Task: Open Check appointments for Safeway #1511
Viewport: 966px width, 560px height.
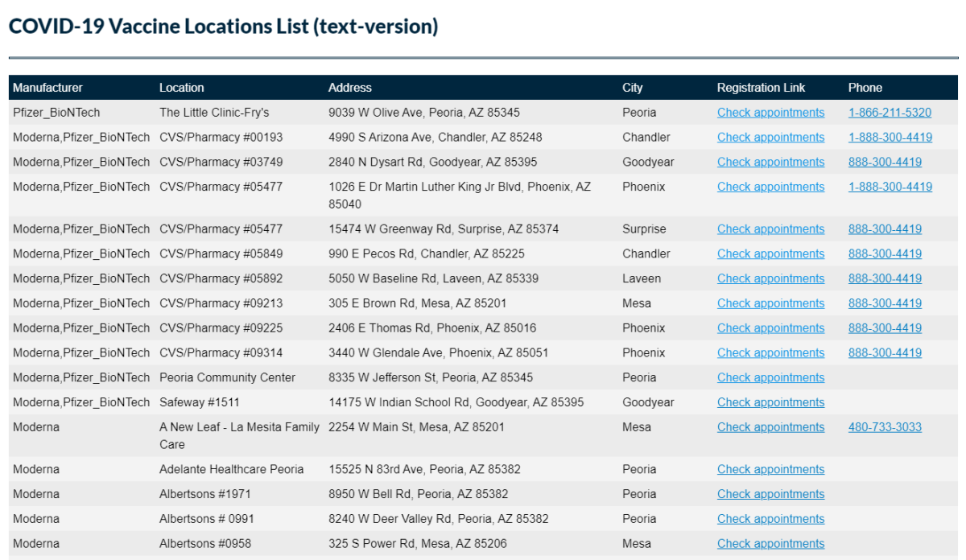Action: (x=770, y=402)
